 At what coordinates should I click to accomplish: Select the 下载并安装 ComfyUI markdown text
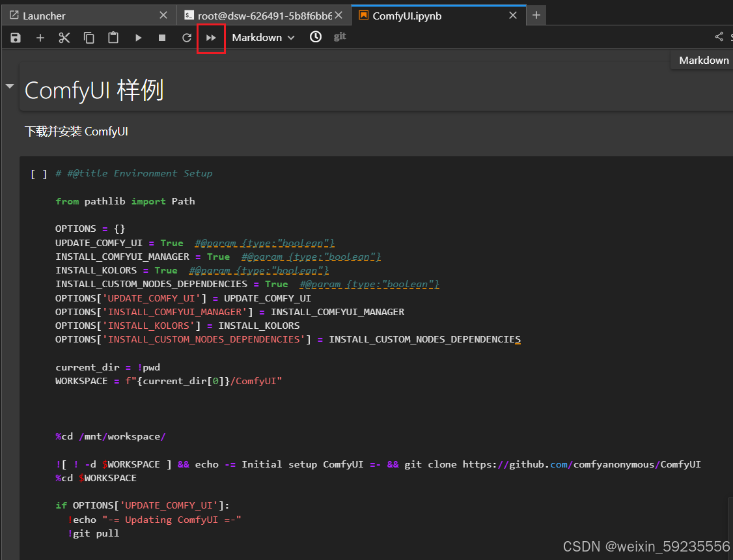pos(76,132)
